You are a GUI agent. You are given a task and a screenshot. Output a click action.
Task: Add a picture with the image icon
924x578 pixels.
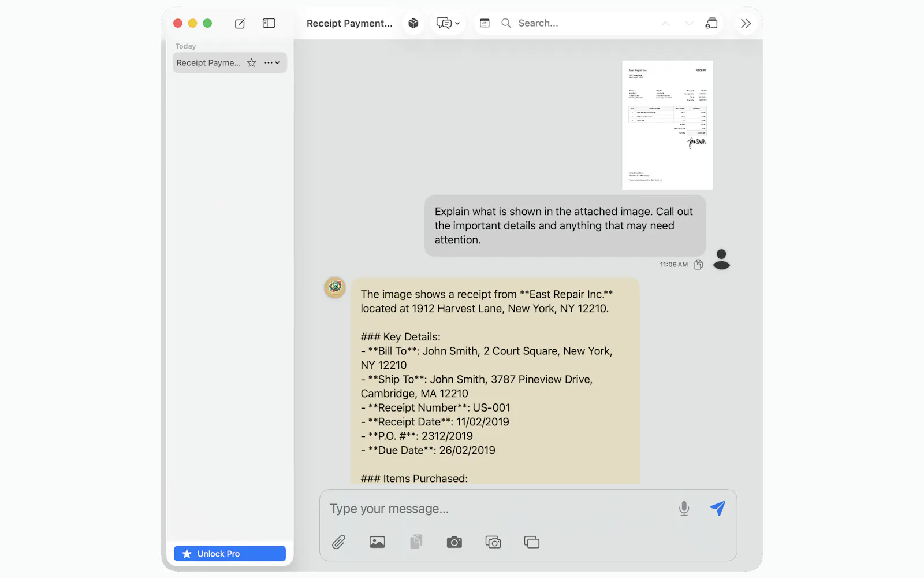[378, 542]
